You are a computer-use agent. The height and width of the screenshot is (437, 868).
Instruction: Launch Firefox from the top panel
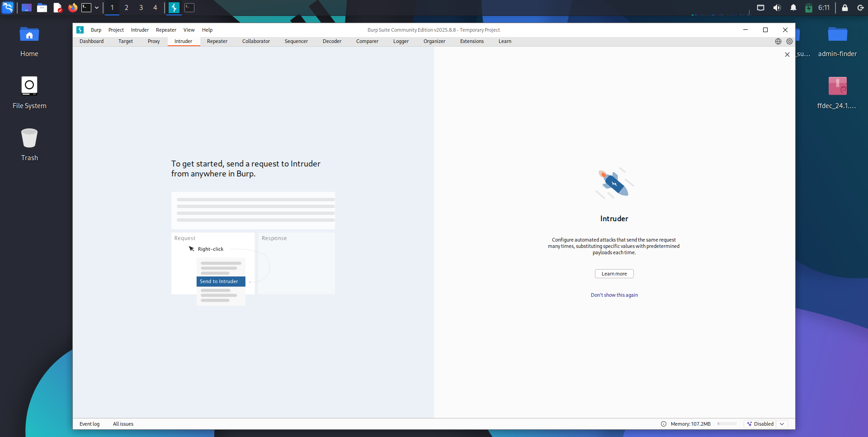coord(73,8)
